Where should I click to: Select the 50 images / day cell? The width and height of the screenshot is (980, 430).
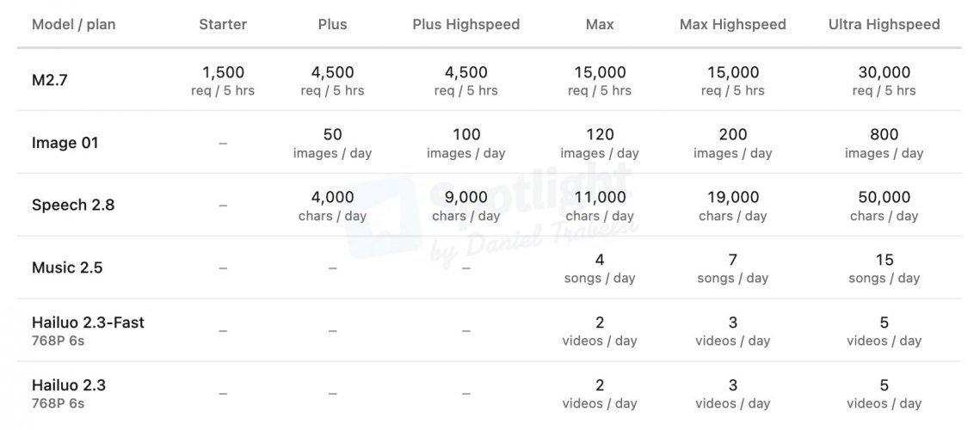(332, 143)
